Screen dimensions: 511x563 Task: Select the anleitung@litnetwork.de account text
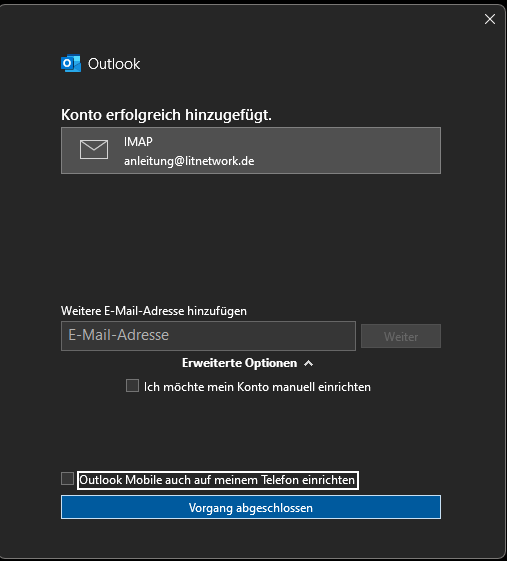pos(189,161)
